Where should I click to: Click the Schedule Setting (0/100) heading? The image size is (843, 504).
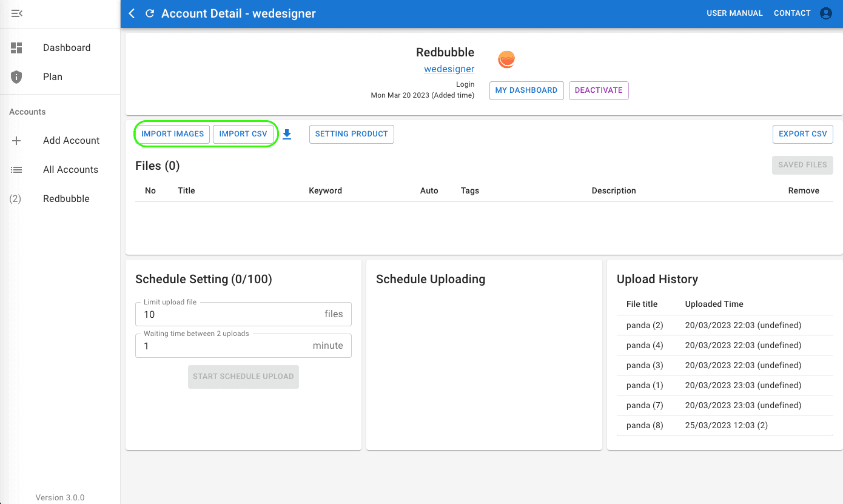[204, 279]
